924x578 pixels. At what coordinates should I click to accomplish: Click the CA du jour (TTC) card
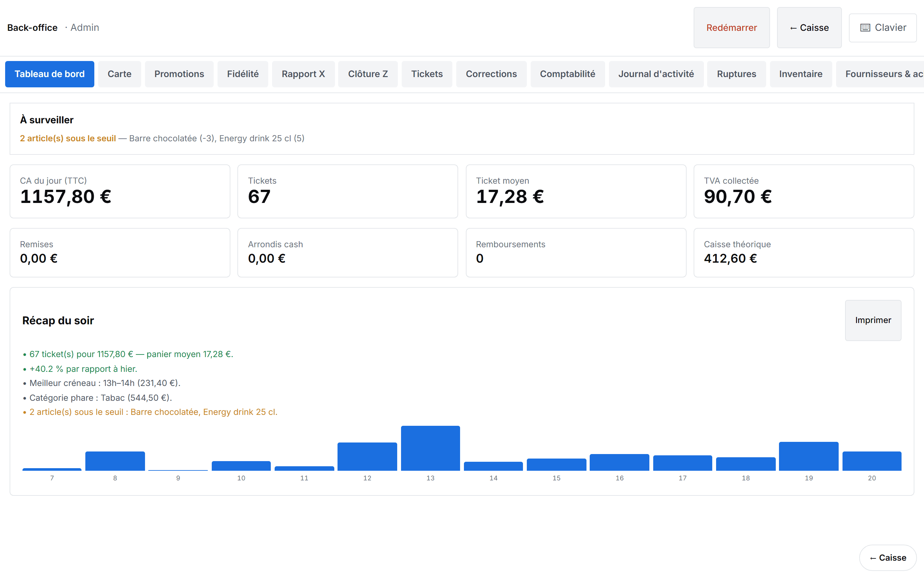click(120, 191)
